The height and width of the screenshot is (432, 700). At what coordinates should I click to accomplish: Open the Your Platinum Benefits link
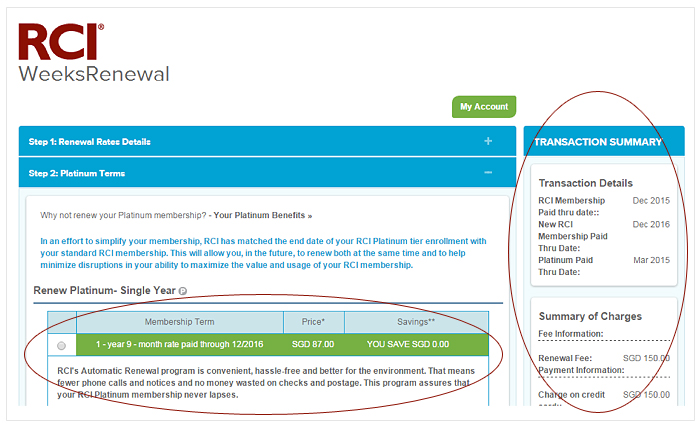pyautogui.click(x=262, y=215)
